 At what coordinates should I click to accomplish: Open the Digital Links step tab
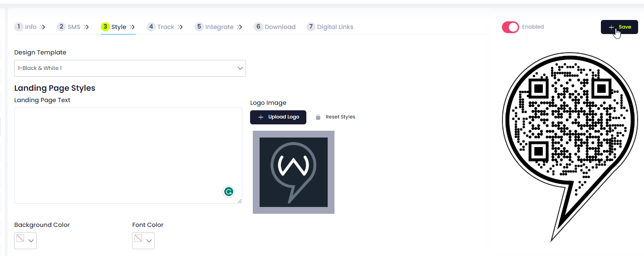coord(330,27)
